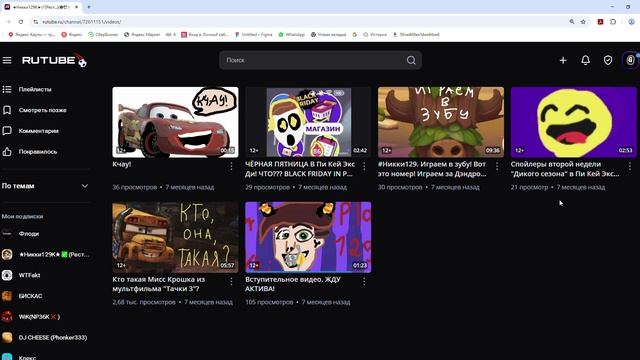The width and height of the screenshot is (640, 360).
Task: Open the browser extensions puzzle icon
Action: click(613, 22)
